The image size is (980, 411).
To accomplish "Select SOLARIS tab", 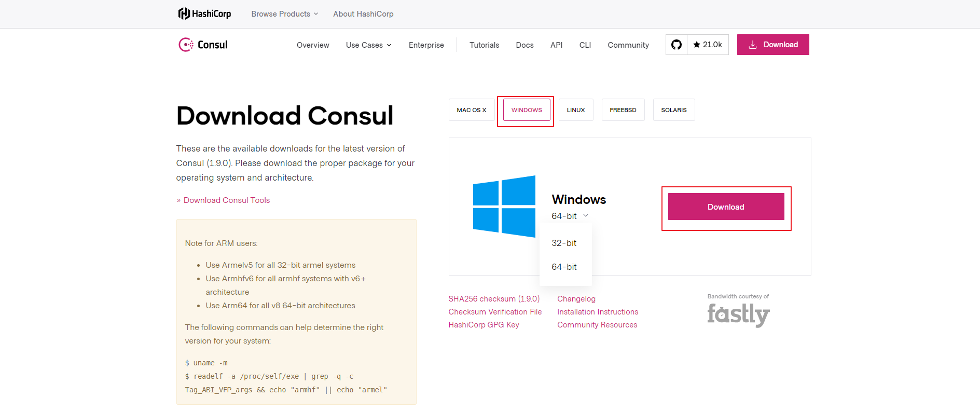I will (x=674, y=110).
